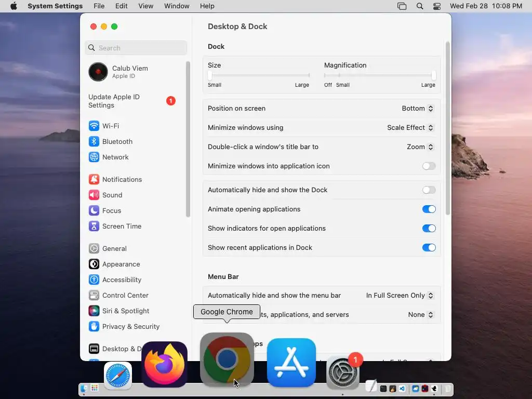Open Finder from the Dock
The height and width of the screenshot is (399, 532).
pyautogui.click(x=84, y=389)
